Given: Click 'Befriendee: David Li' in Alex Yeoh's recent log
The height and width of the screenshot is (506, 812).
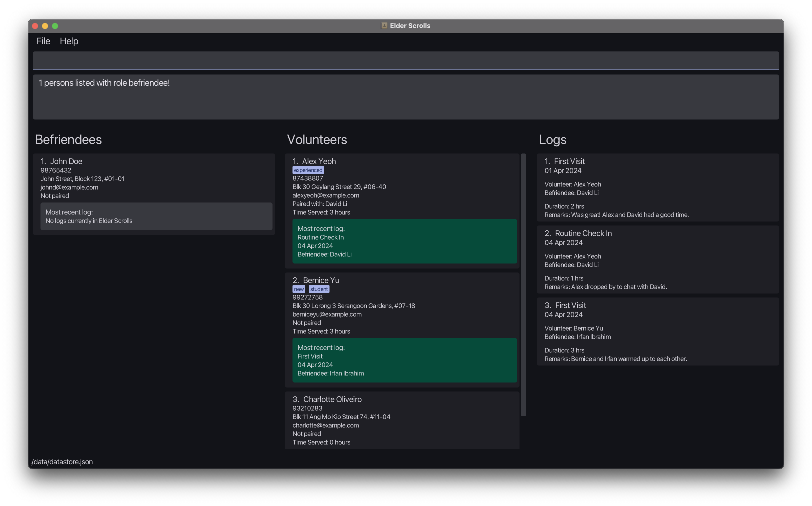Looking at the screenshot, I should pyautogui.click(x=324, y=254).
